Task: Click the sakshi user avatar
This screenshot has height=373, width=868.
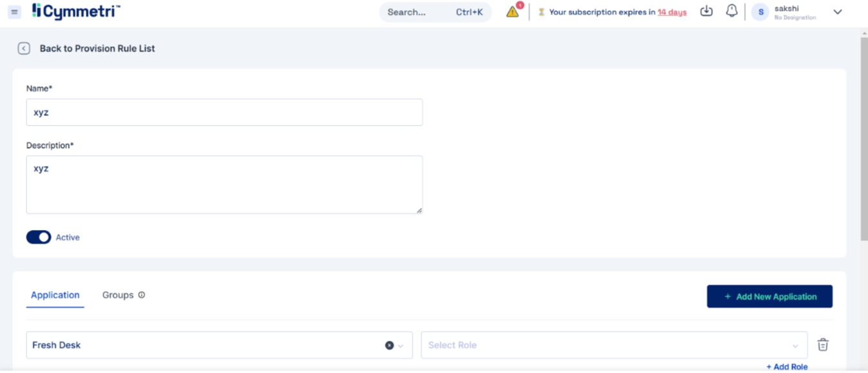Action: click(x=760, y=12)
